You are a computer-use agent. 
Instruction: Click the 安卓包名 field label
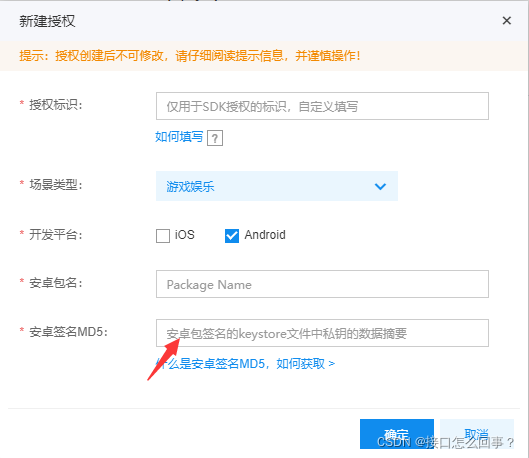(56, 283)
